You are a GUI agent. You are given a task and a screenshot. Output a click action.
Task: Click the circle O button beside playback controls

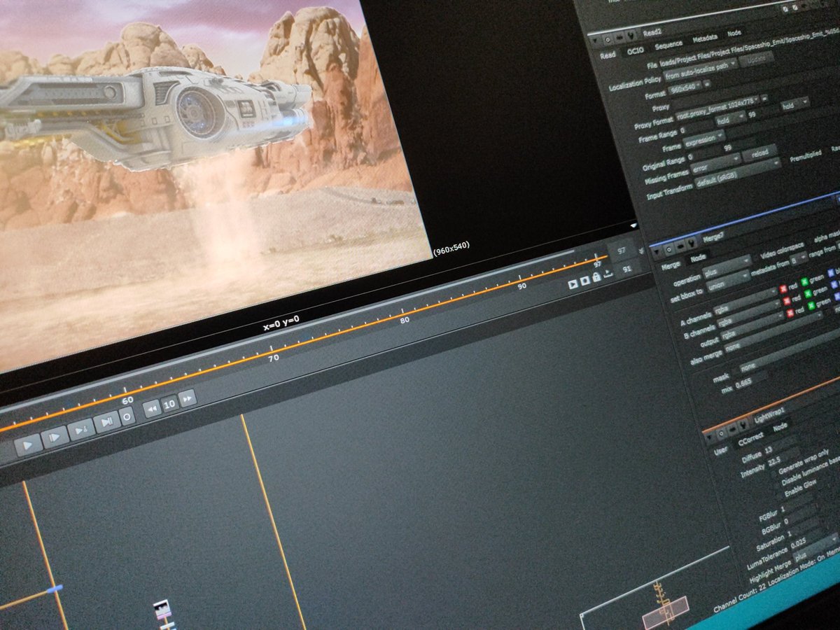[x=127, y=416]
